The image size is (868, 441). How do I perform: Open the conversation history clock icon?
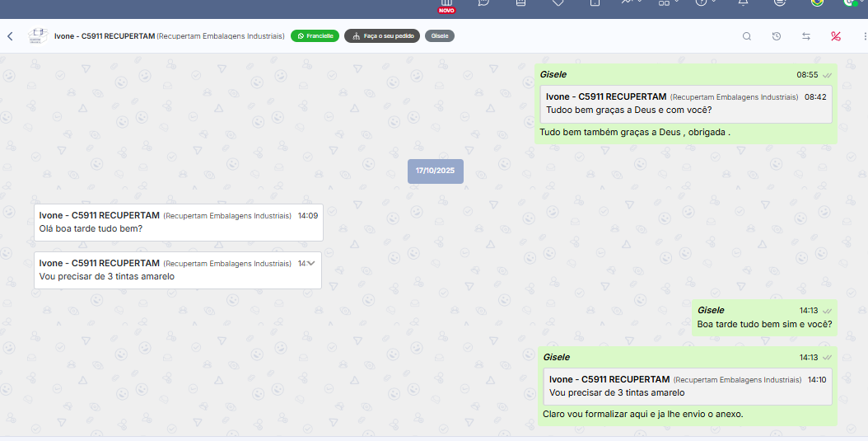(x=777, y=36)
